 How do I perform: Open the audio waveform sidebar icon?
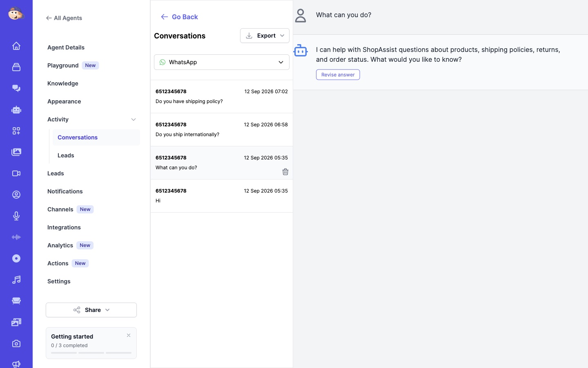point(16,237)
